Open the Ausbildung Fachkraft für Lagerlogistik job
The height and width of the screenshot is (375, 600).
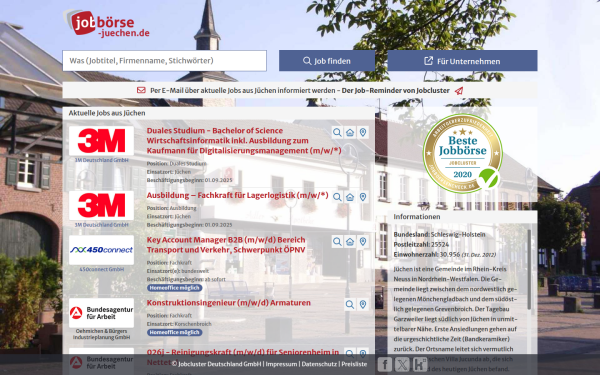point(237,195)
